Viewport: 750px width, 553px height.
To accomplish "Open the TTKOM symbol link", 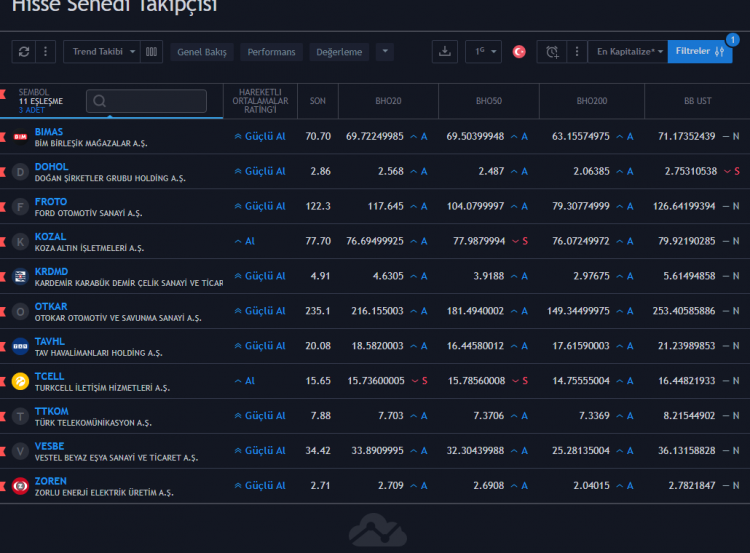I will [x=52, y=411].
